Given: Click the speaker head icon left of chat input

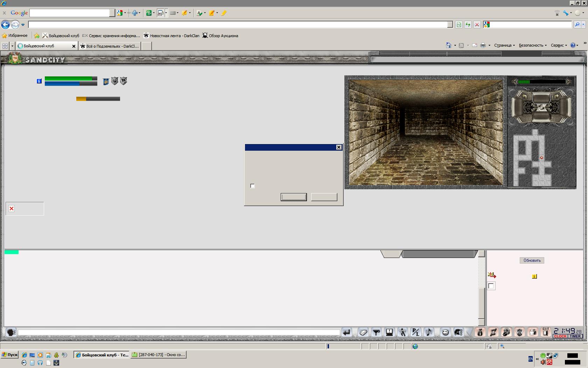Looking at the screenshot, I should pos(11,332).
